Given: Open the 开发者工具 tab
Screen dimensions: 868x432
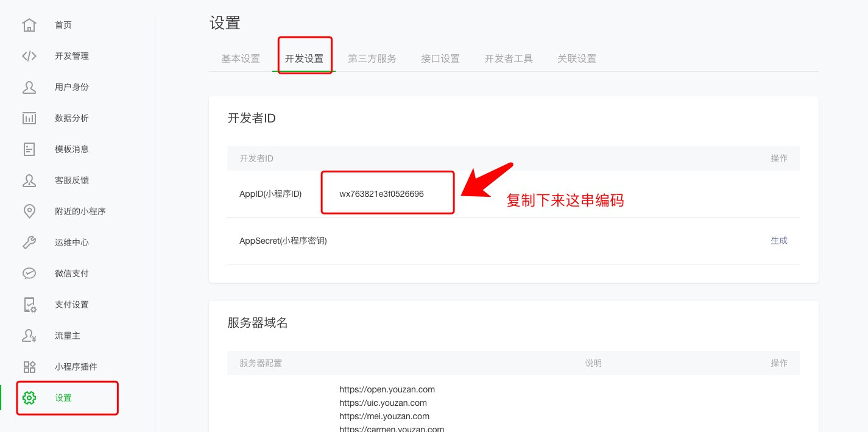Looking at the screenshot, I should pyautogui.click(x=509, y=58).
